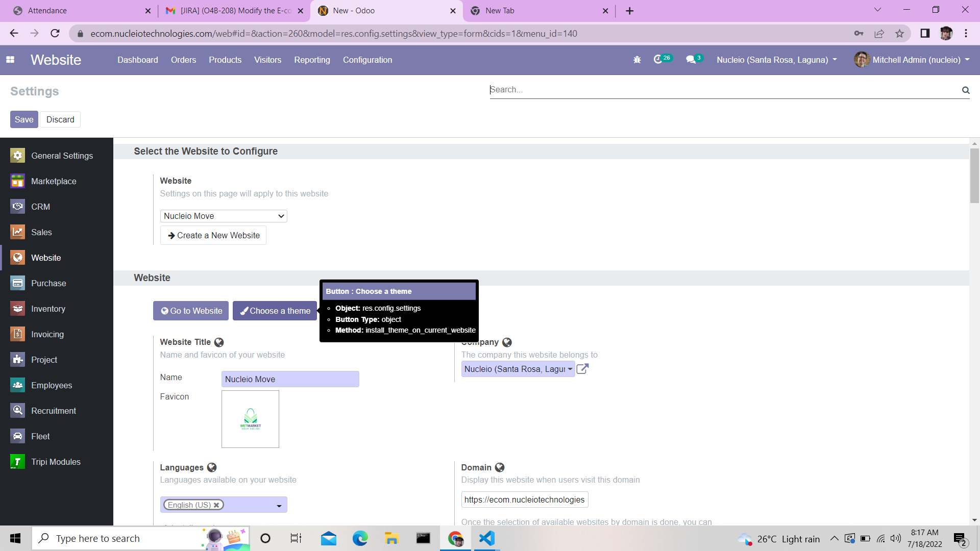Open the Visitors menu
The height and width of the screenshot is (551, 980).
(x=267, y=60)
